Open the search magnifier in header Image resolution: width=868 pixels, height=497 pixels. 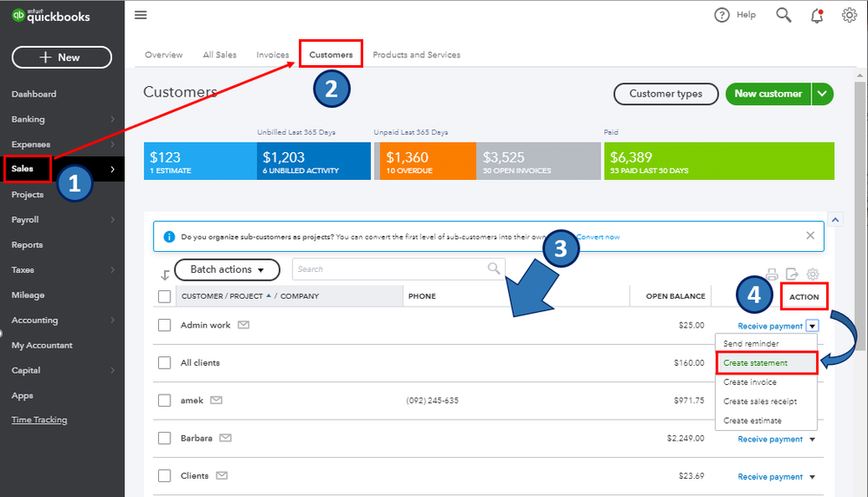click(784, 15)
